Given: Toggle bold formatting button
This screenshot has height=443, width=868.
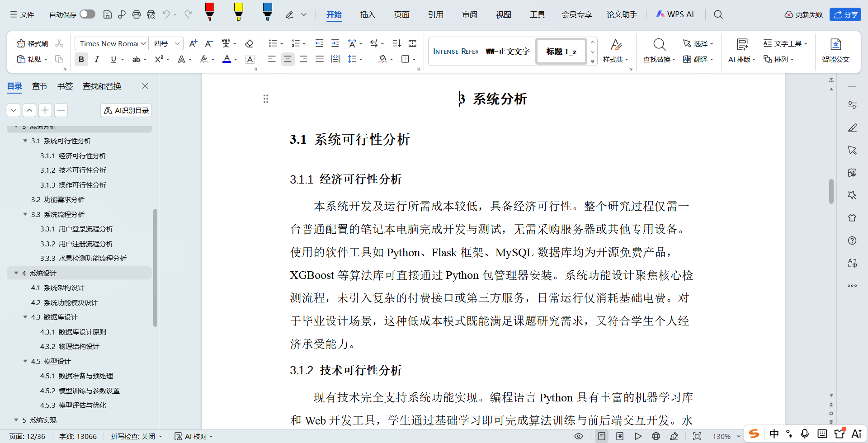Looking at the screenshot, I should [81, 59].
